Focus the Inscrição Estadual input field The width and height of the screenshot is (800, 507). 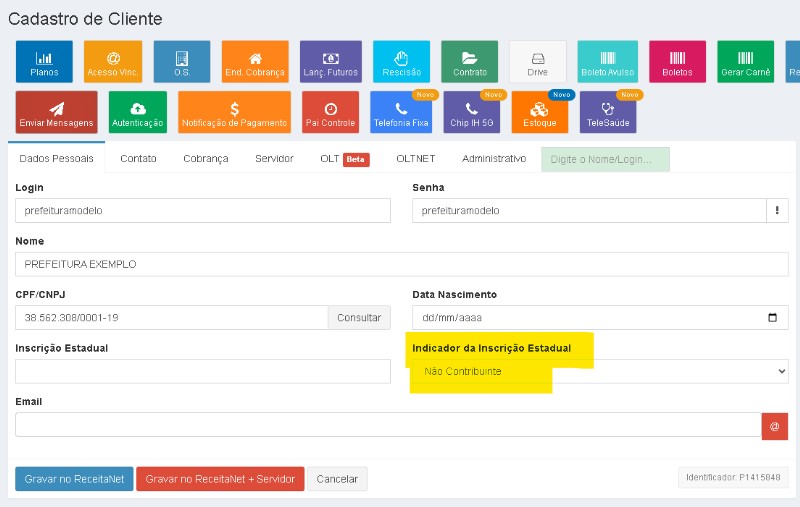point(203,371)
